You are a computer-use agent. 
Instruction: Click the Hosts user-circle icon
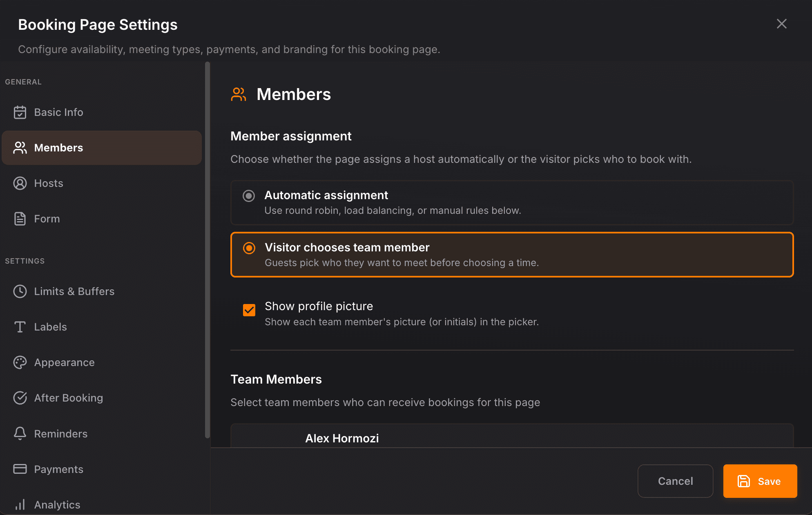click(x=20, y=183)
